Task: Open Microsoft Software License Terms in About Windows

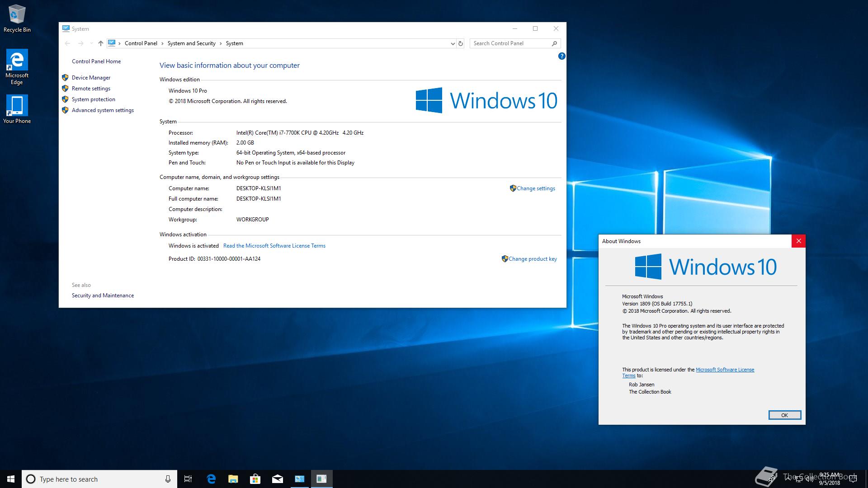Action: tap(725, 370)
